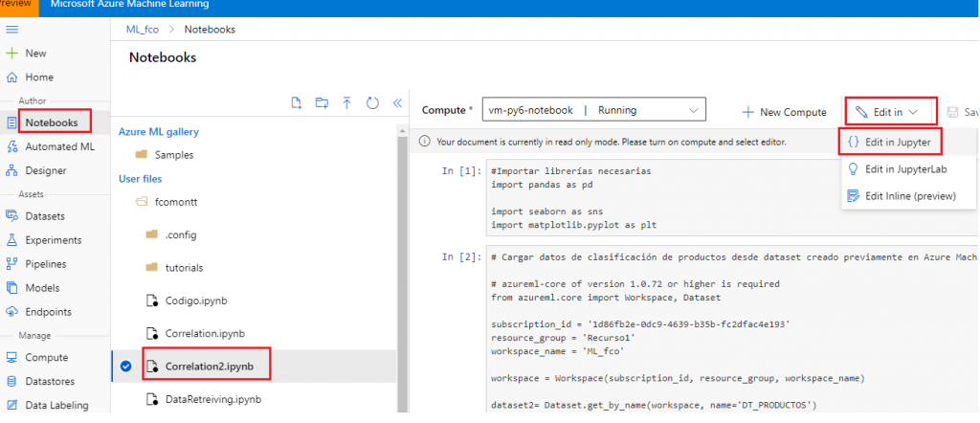Click the New Compute button
The image size is (980, 423).
[784, 112]
